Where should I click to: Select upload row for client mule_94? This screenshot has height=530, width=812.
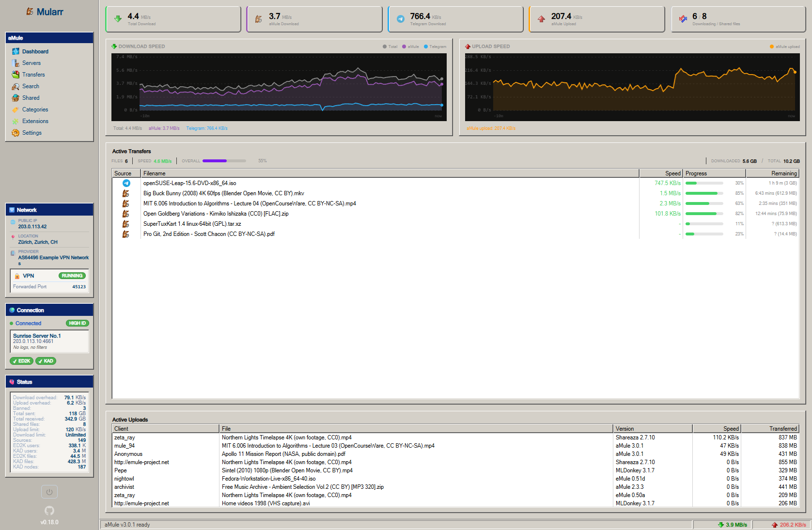[455, 446]
